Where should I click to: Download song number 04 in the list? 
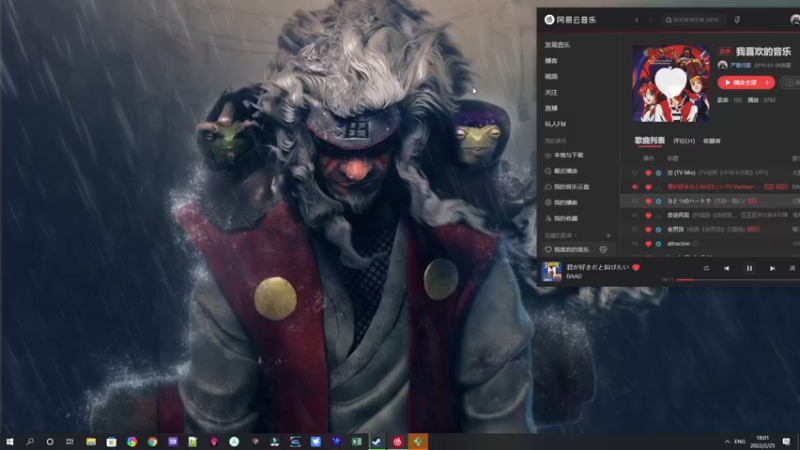click(x=659, y=215)
